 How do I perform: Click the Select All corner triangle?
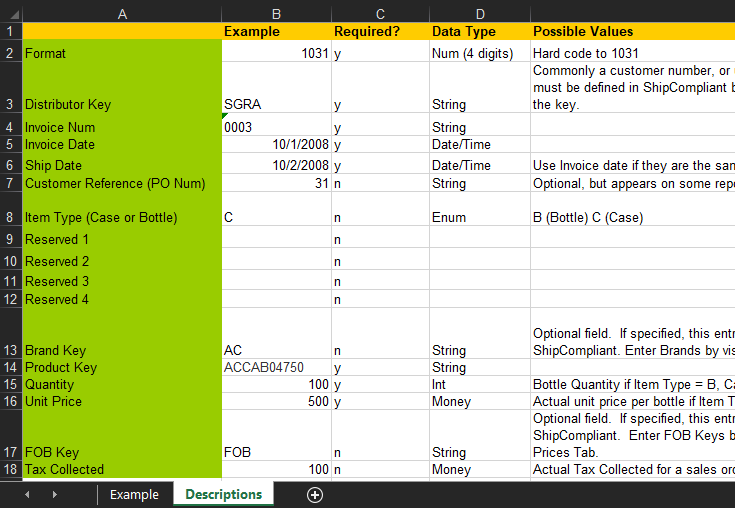click(x=11, y=14)
